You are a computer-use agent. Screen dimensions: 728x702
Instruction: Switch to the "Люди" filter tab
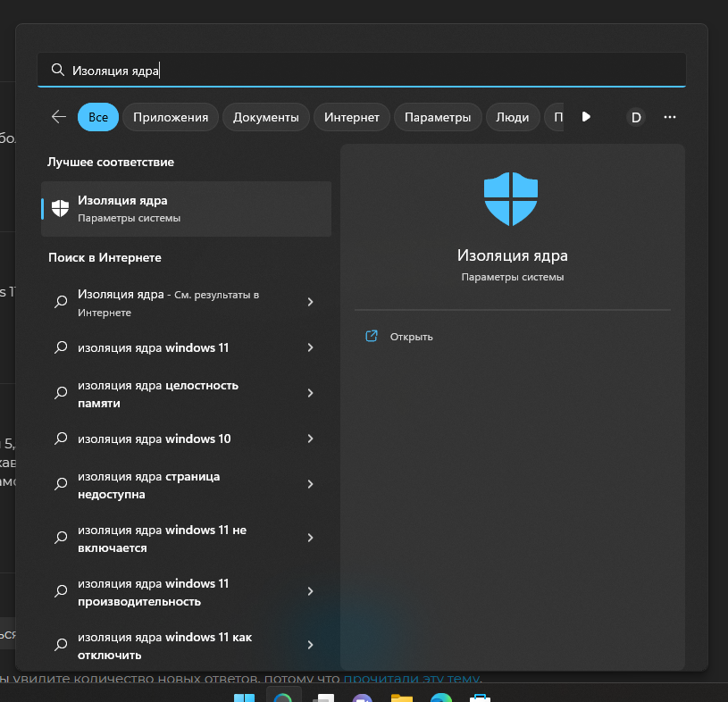pos(512,117)
